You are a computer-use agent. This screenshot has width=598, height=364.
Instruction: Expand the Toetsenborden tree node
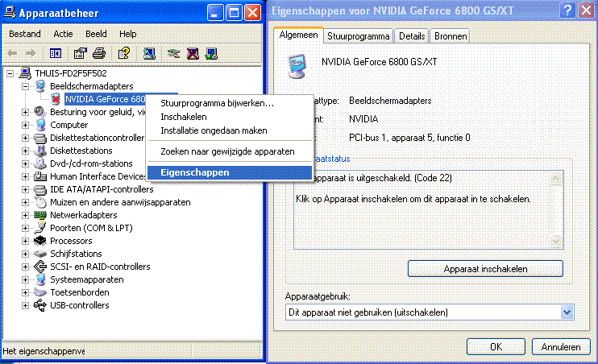point(27,292)
